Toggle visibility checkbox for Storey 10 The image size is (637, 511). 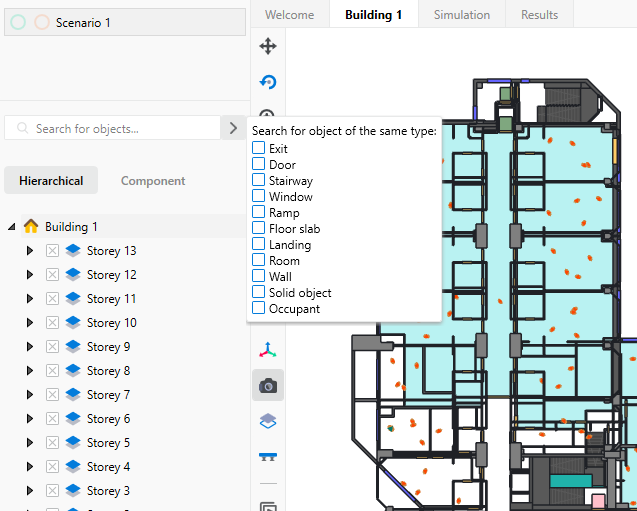click(53, 323)
